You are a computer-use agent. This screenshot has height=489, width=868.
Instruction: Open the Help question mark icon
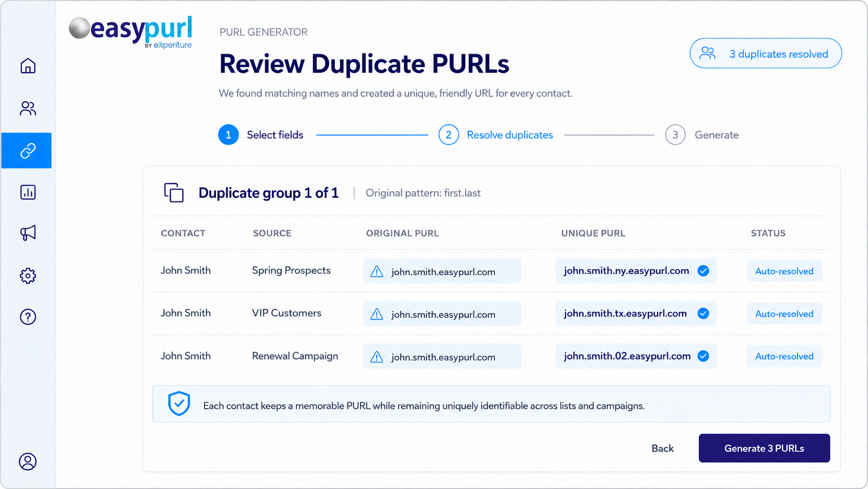coord(28,317)
